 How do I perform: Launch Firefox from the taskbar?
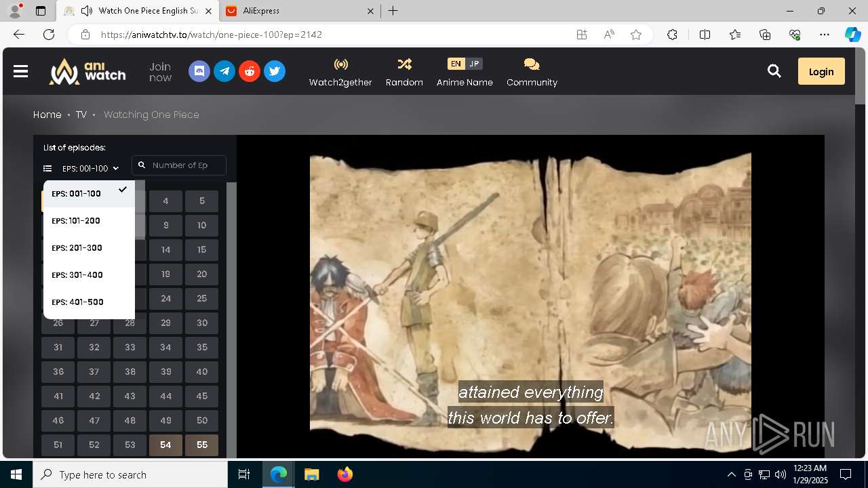point(345,474)
